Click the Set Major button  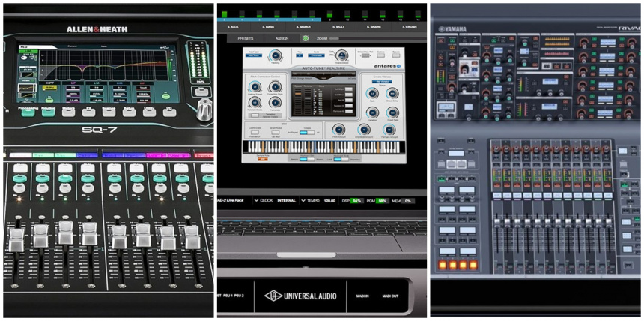coord(349,89)
